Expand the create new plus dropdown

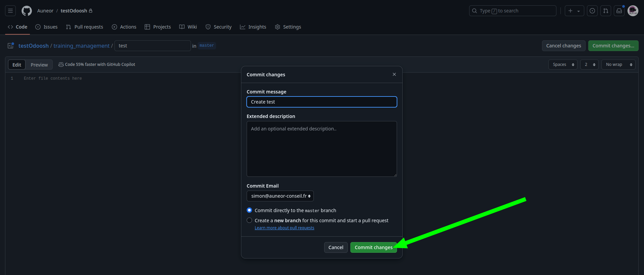574,11
